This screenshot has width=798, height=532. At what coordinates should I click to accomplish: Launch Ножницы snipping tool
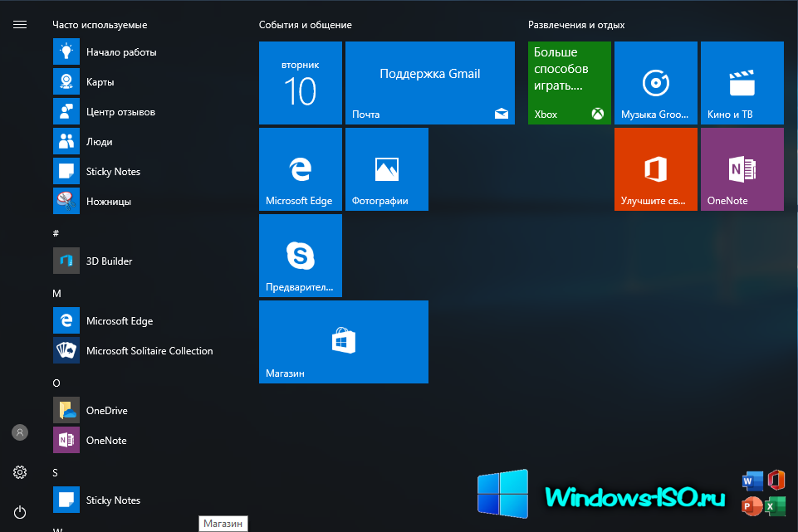click(x=143, y=202)
